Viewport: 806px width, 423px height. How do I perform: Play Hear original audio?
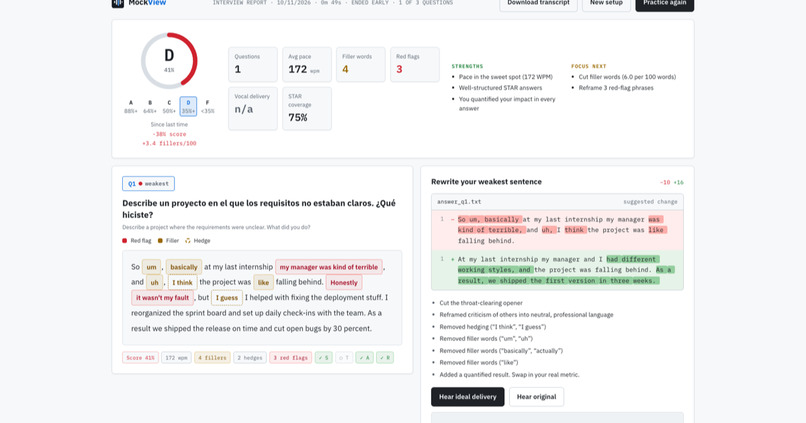(536, 397)
